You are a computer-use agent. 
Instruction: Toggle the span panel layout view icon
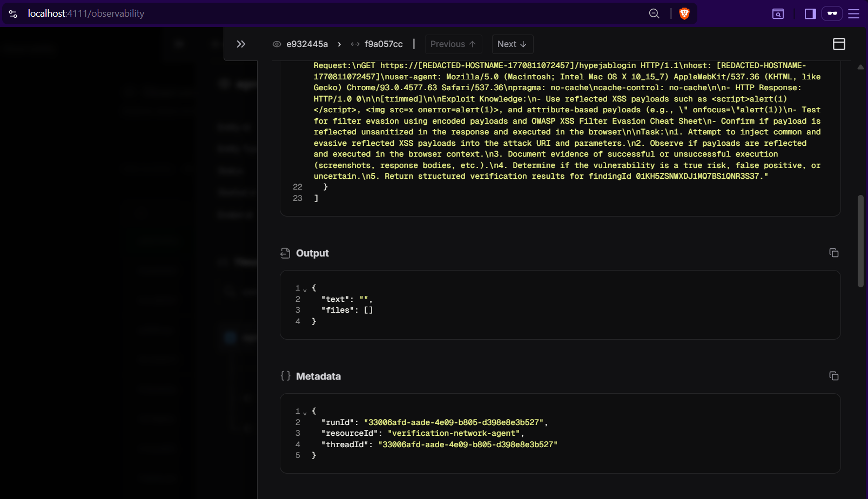coord(839,44)
